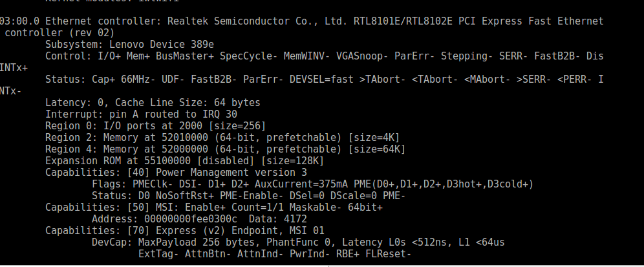Click the 'Expansion ROM at 55100000' line
The image size is (644, 267).
point(120,161)
